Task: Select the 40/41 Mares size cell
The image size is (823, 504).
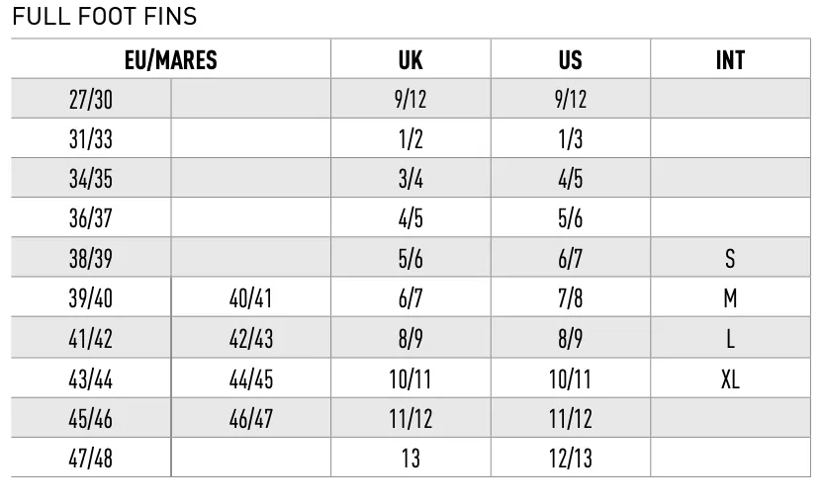Action: click(x=251, y=297)
